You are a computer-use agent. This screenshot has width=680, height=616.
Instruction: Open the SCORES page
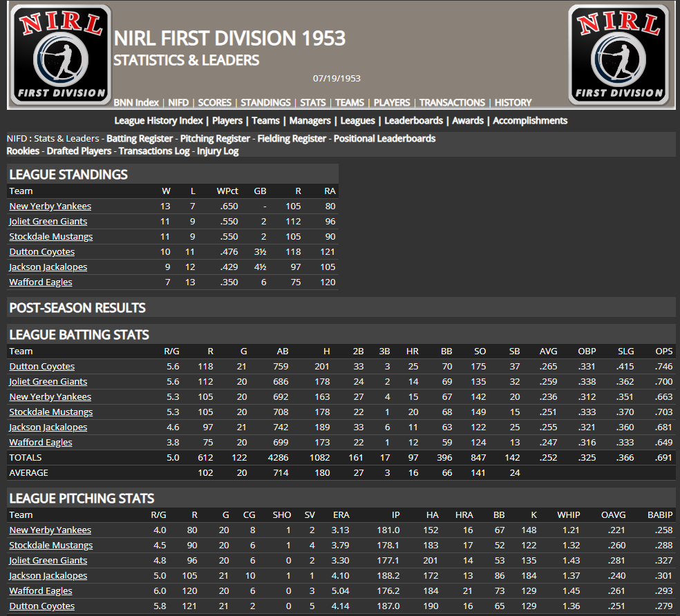214,102
